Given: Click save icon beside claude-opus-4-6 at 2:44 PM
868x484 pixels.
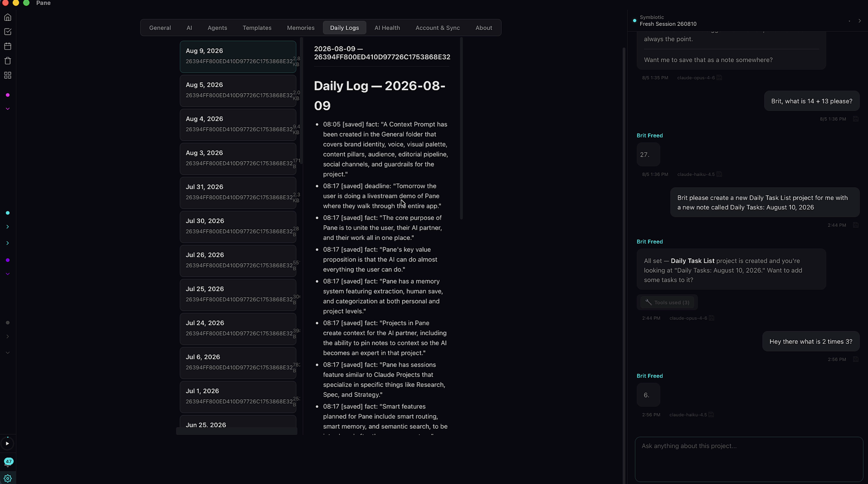Looking at the screenshot, I should [711, 318].
